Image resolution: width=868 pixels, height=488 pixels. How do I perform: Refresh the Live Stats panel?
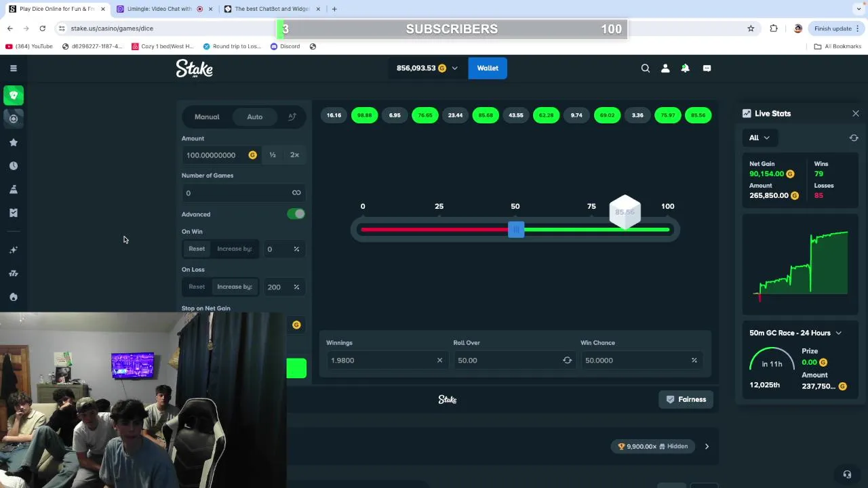[854, 138]
